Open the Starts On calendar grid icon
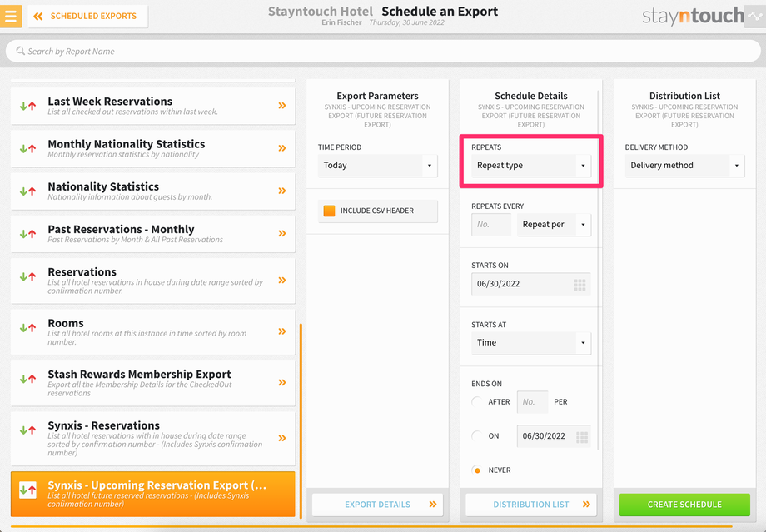Viewport: 766px width, 532px height. coord(579,285)
